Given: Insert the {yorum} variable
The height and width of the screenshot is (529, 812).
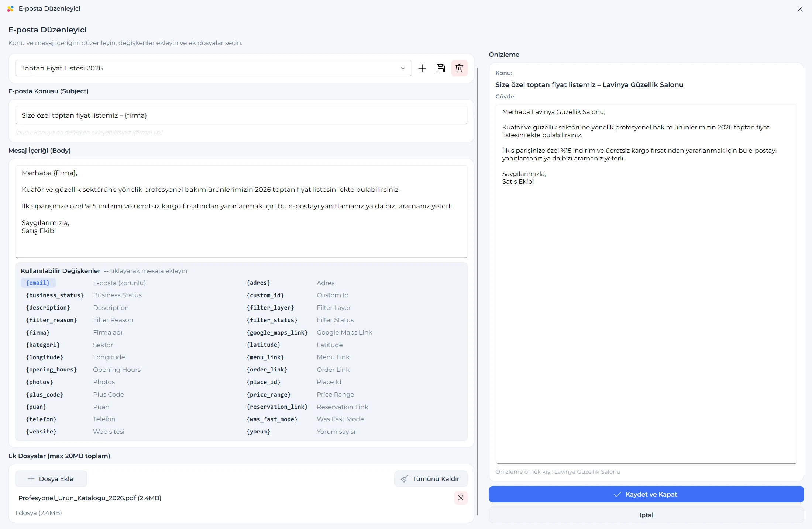Looking at the screenshot, I should click(258, 432).
